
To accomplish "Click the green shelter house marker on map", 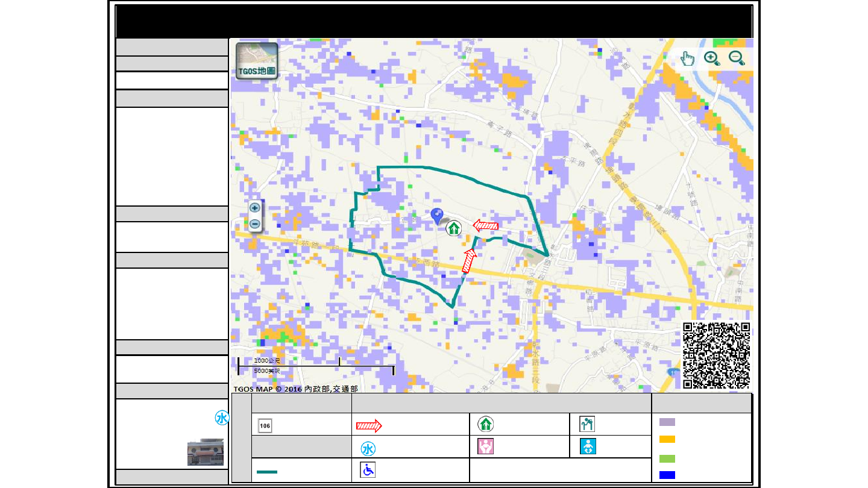I will click(x=453, y=228).
